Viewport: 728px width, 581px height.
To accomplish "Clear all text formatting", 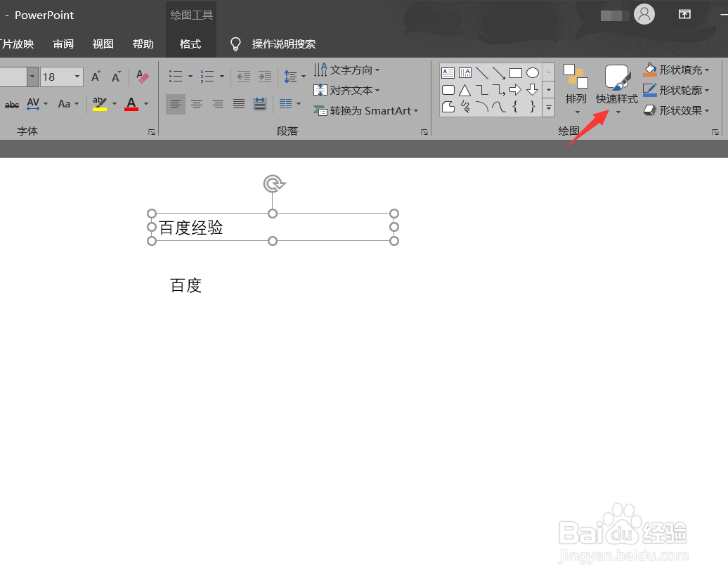I will click(143, 77).
